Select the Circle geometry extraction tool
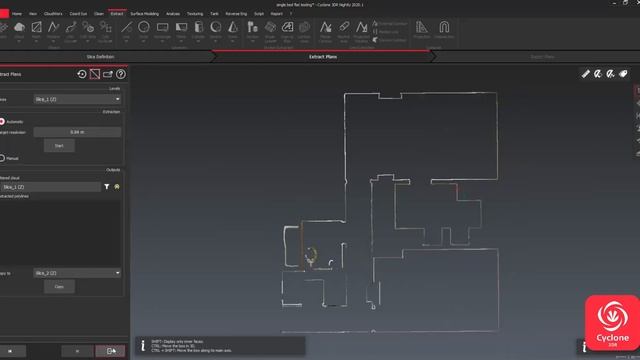Image resolution: width=640 pixels, height=360 pixels. [x=144, y=27]
